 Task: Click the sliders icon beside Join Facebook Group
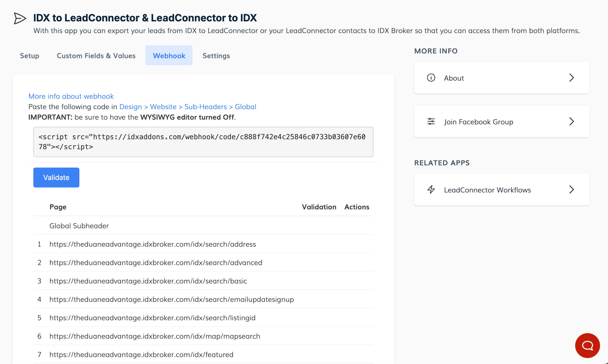[431, 122]
